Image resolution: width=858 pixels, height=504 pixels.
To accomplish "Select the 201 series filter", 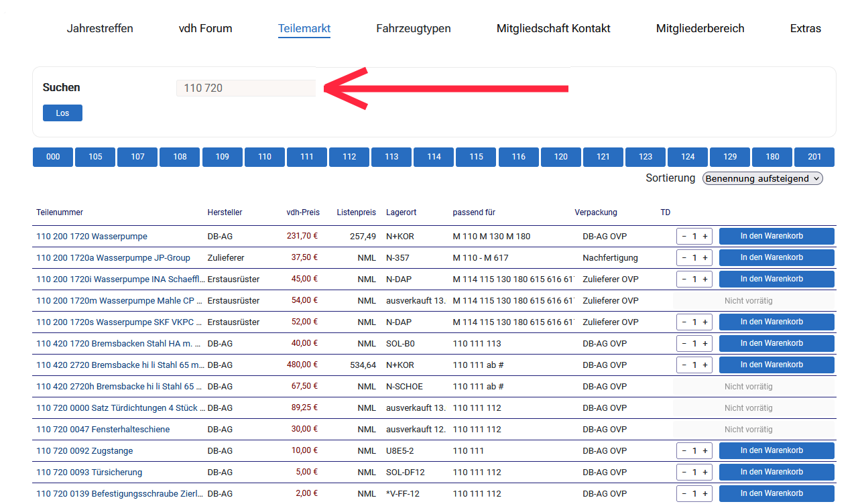I will [x=814, y=157].
